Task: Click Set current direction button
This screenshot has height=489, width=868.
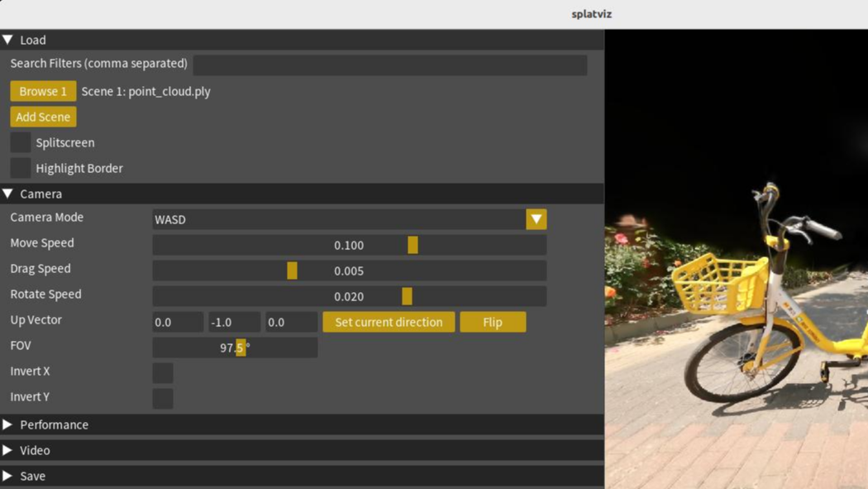Action: click(x=389, y=322)
